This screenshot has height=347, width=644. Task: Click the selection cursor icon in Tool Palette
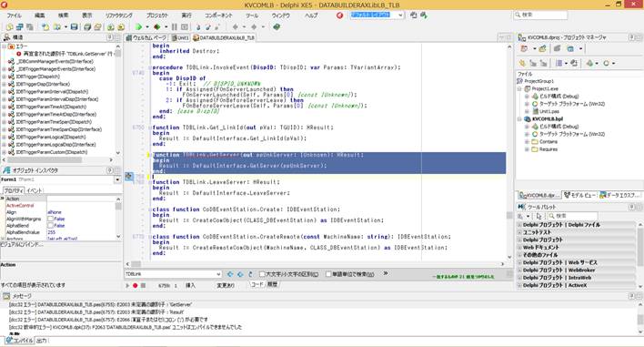coord(539,216)
